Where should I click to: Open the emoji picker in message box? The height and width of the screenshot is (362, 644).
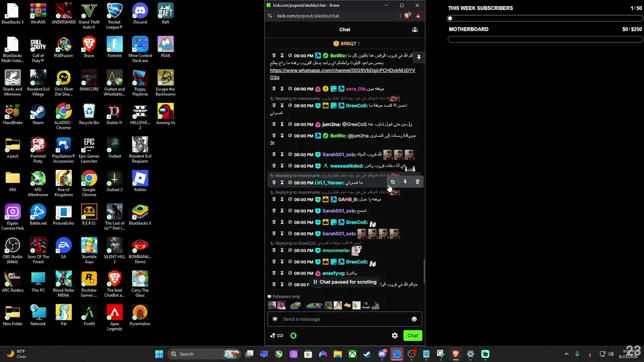tap(414, 319)
